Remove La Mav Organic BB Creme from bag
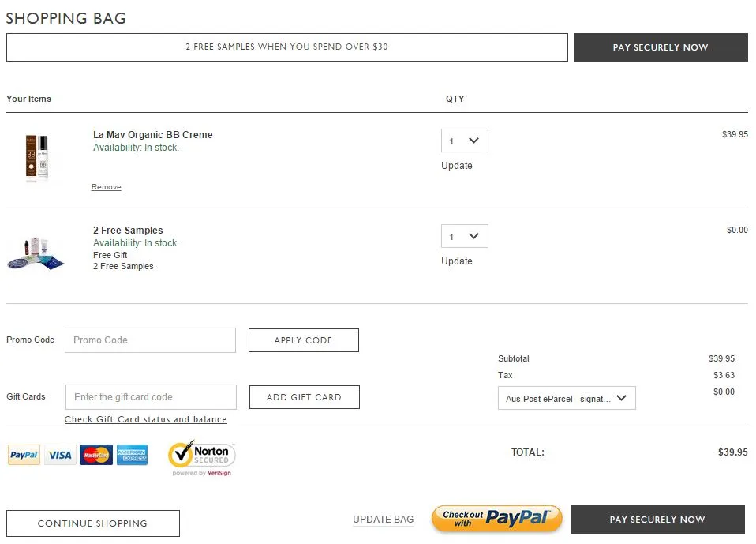The width and height of the screenshot is (756, 544). pos(107,187)
